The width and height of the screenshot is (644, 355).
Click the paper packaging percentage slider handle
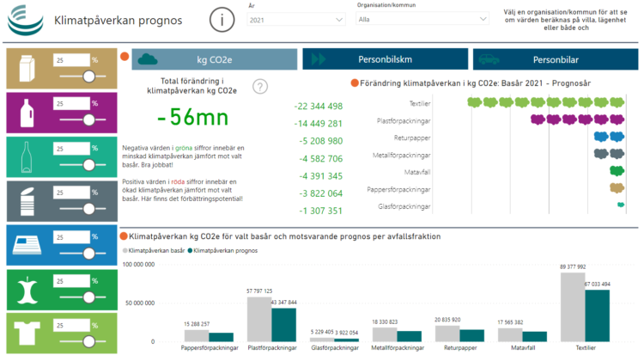coord(88,77)
